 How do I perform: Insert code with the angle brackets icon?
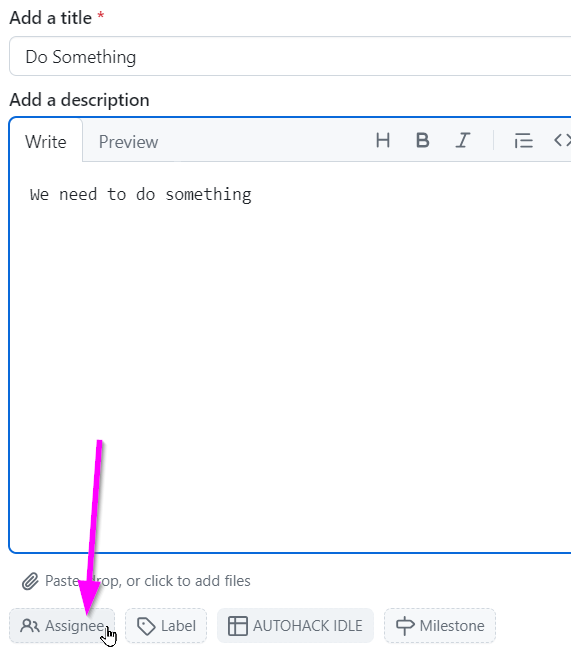pyautogui.click(x=562, y=140)
